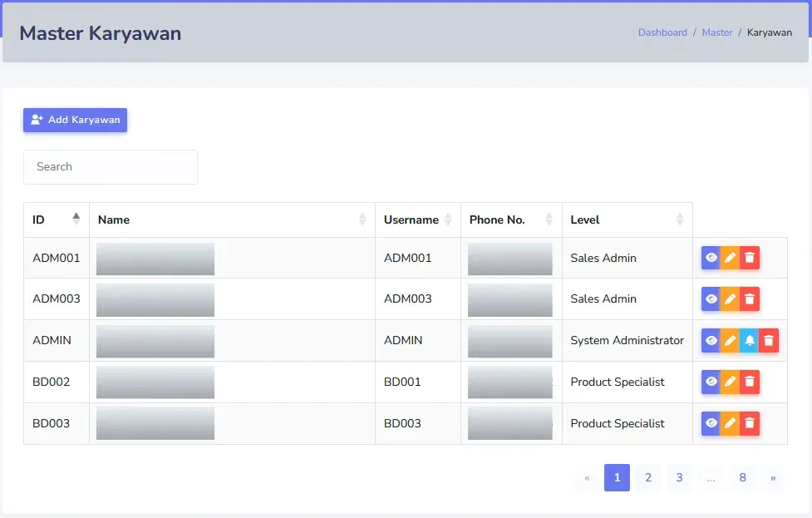The height and width of the screenshot is (518, 812).
Task: Open view eye icon for ADM003
Action: point(711,298)
